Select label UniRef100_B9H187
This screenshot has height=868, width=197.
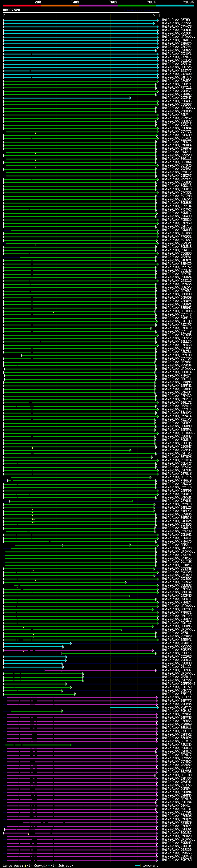pos(177,711)
